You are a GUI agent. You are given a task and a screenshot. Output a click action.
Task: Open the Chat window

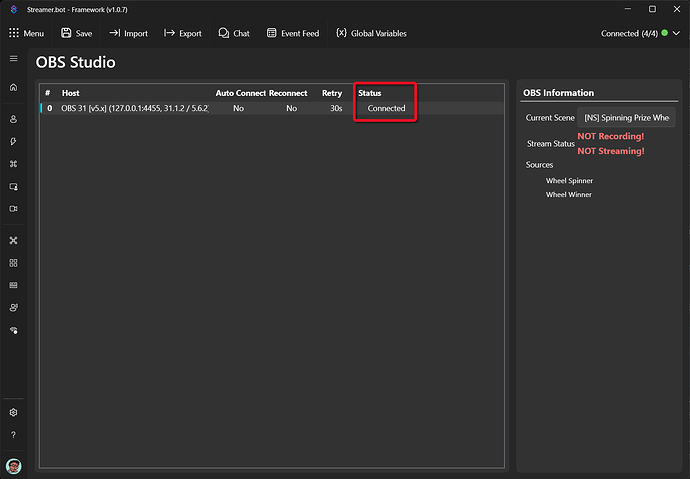pyautogui.click(x=234, y=33)
